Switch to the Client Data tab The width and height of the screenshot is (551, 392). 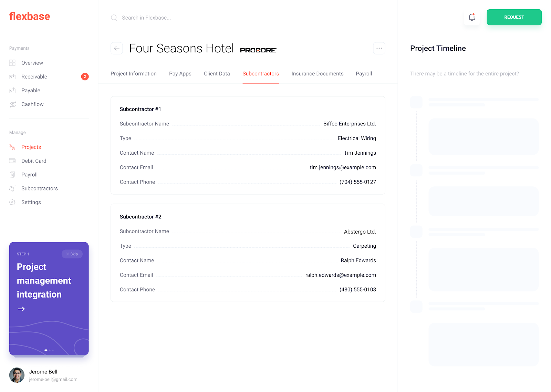(x=217, y=74)
